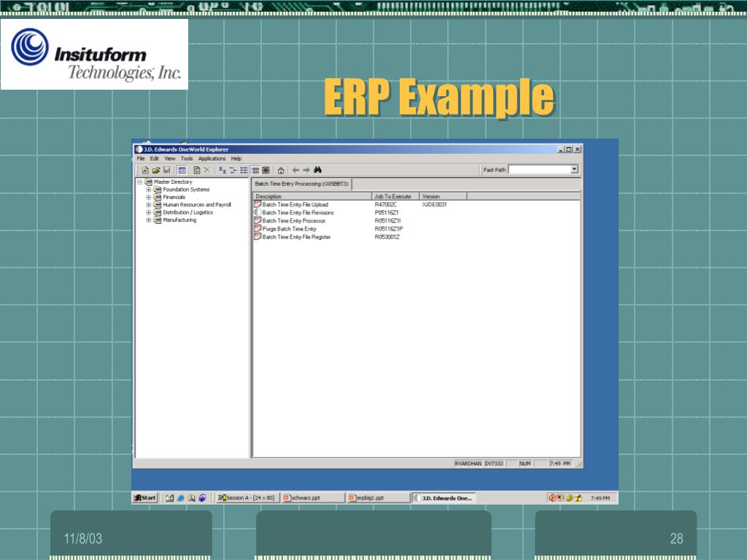
Task: Click inside the Fast Path input field
Action: (x=539, y=169)
